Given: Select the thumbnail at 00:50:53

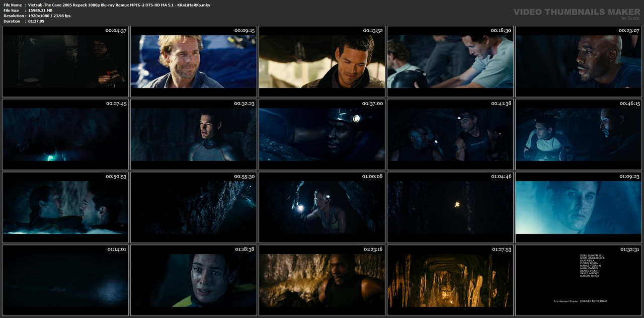Looking at the screenshot, I should [65, 207].
